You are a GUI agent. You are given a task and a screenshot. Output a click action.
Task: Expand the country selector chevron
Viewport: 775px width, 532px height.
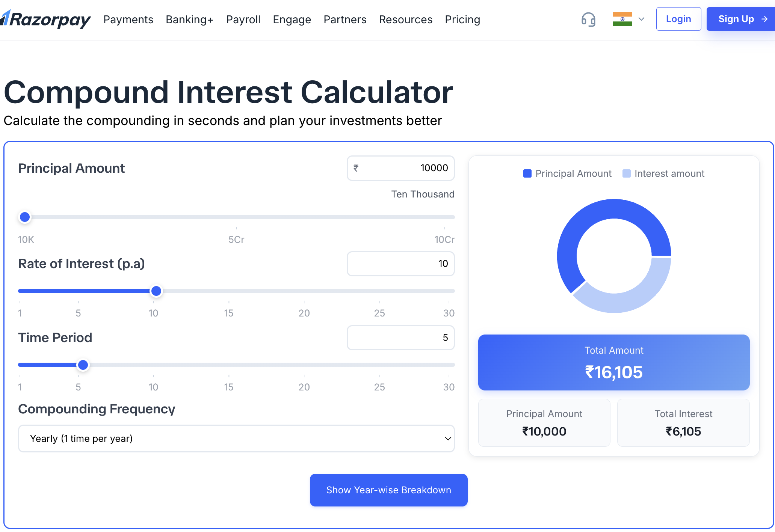(642, 19)
